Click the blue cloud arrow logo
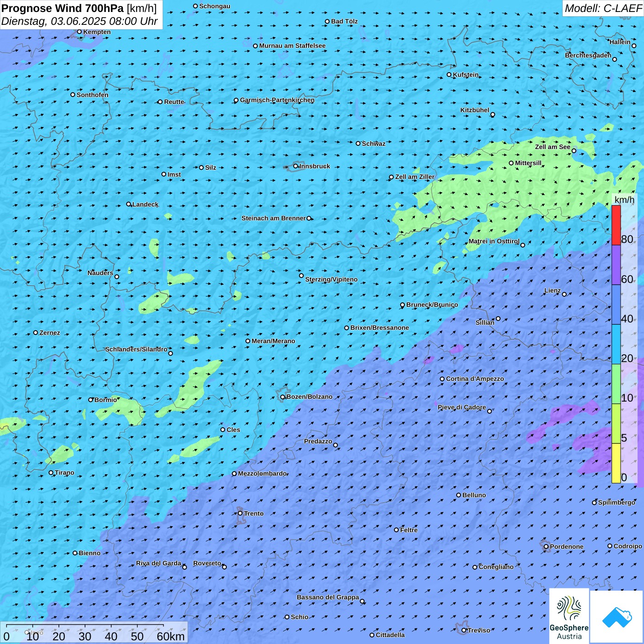The width and height of the screenshot is (644, 644). [617, 617]
